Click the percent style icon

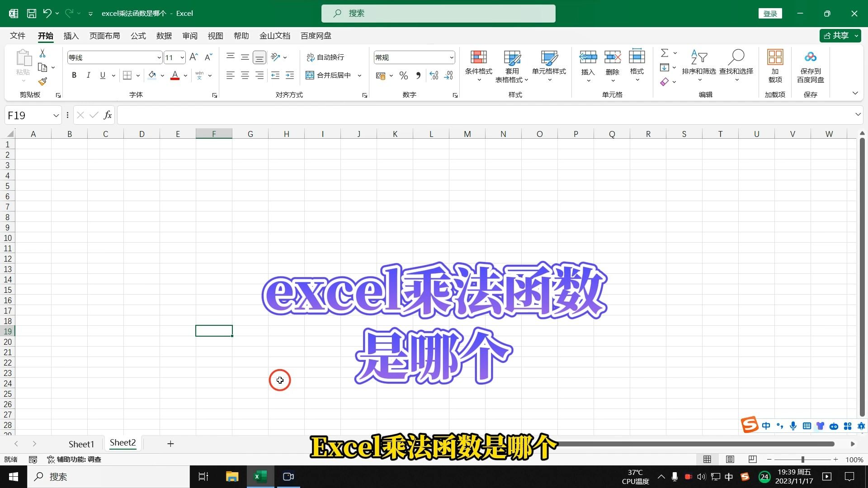pos(404,75)
